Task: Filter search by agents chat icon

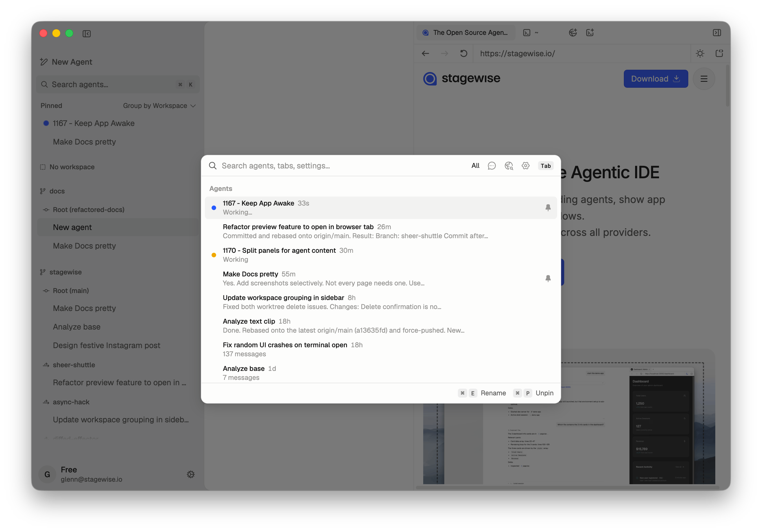Action: [x=492, y=166]
